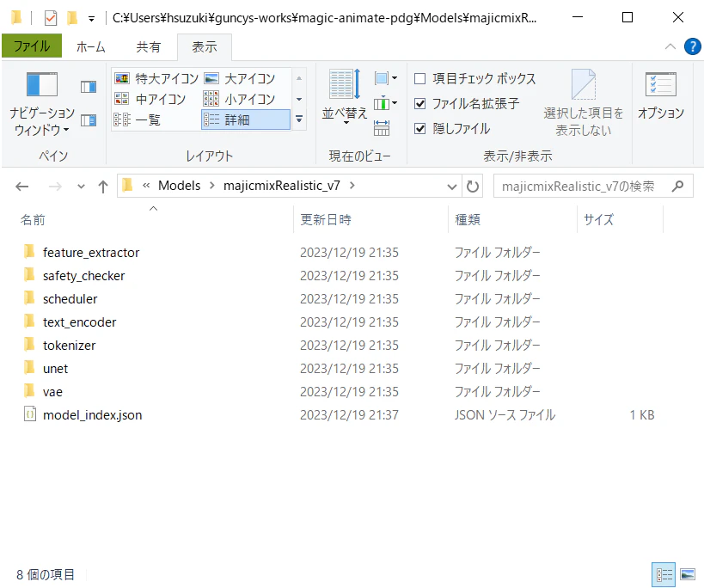Open the Navigation pane dropdown
This screenshot has height=588, width=704.
coord(42,104)
